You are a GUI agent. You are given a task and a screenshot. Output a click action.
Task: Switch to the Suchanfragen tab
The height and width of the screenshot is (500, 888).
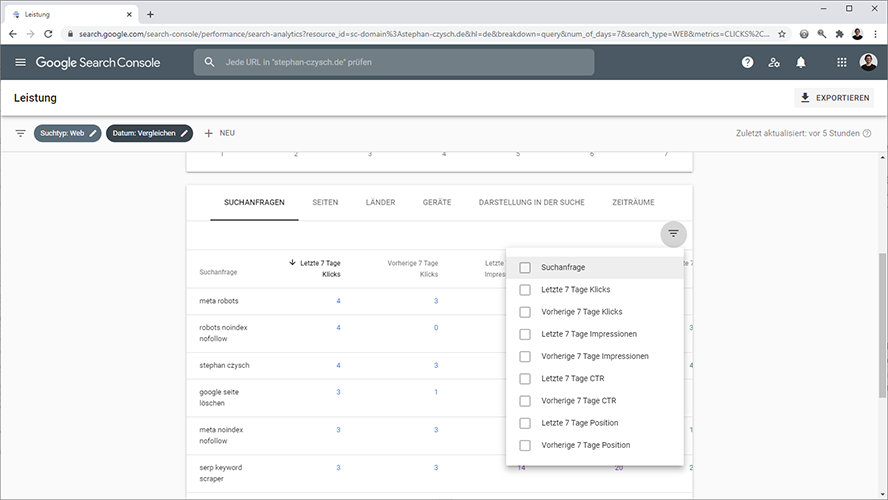tap(254, 202)
